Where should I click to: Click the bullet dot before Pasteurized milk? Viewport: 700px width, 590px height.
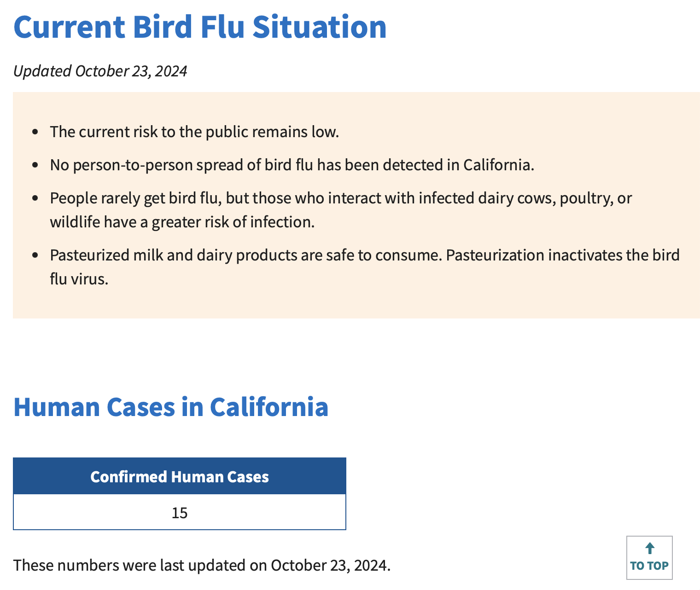(35, 255)
